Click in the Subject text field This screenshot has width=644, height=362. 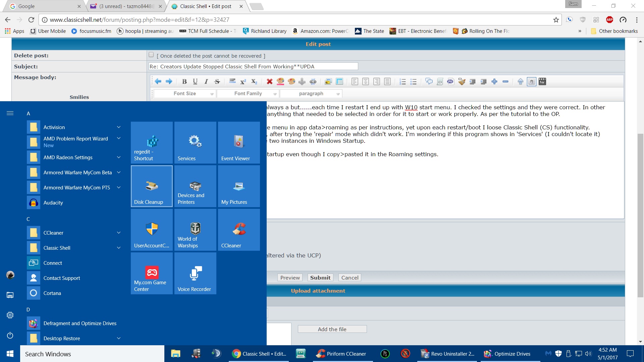(x=253, y=66)
